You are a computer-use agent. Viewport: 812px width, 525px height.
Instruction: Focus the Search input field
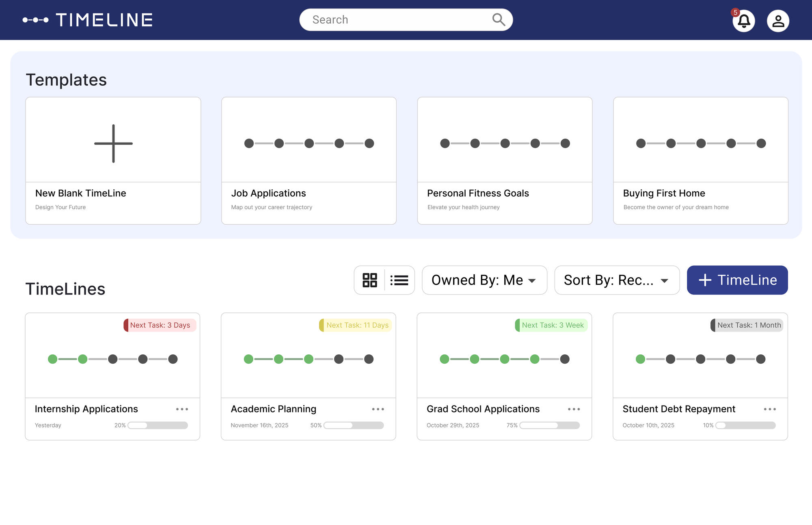click(x=406, y=20)
